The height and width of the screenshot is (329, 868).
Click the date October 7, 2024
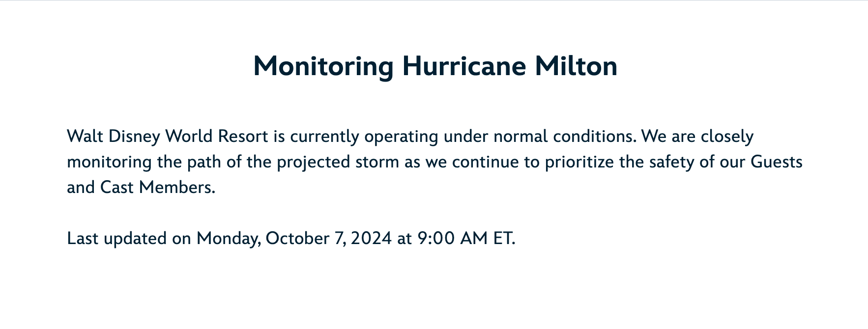click(328, 238)
